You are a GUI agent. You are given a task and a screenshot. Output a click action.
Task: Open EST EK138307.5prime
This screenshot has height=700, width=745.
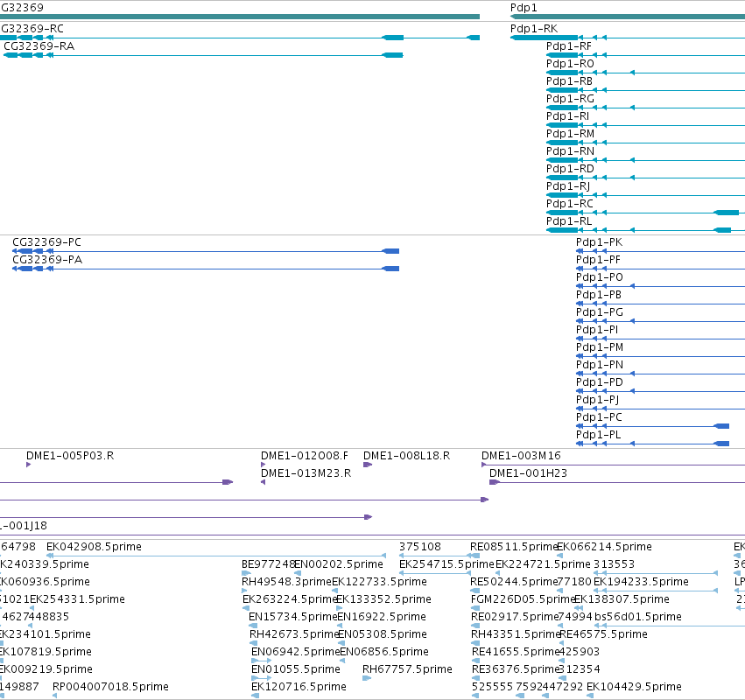click(x=622, y=599)
